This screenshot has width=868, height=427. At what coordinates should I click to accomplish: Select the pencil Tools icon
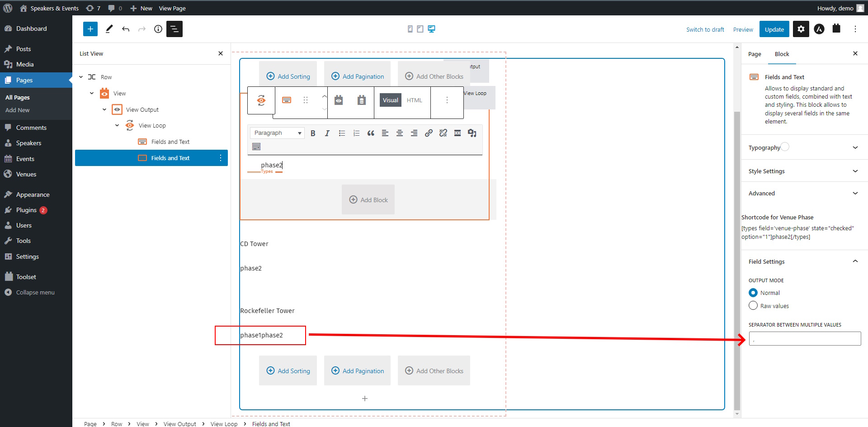coord(109,29)
